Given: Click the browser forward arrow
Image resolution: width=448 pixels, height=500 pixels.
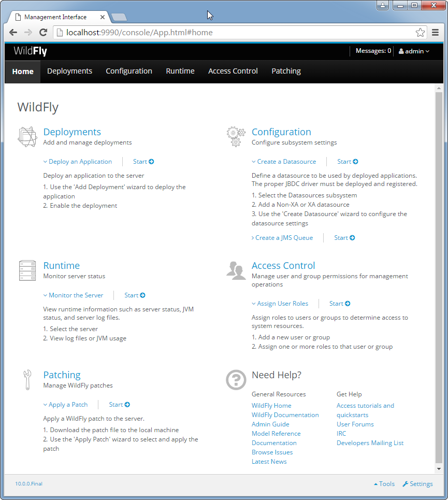Looking at the screenshot, I should click(x=28, y=32).
